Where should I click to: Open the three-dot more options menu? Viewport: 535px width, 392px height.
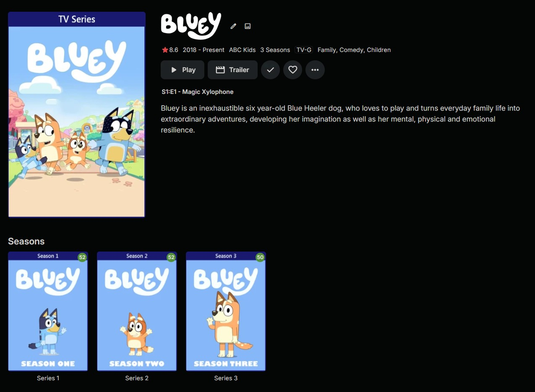315,70
